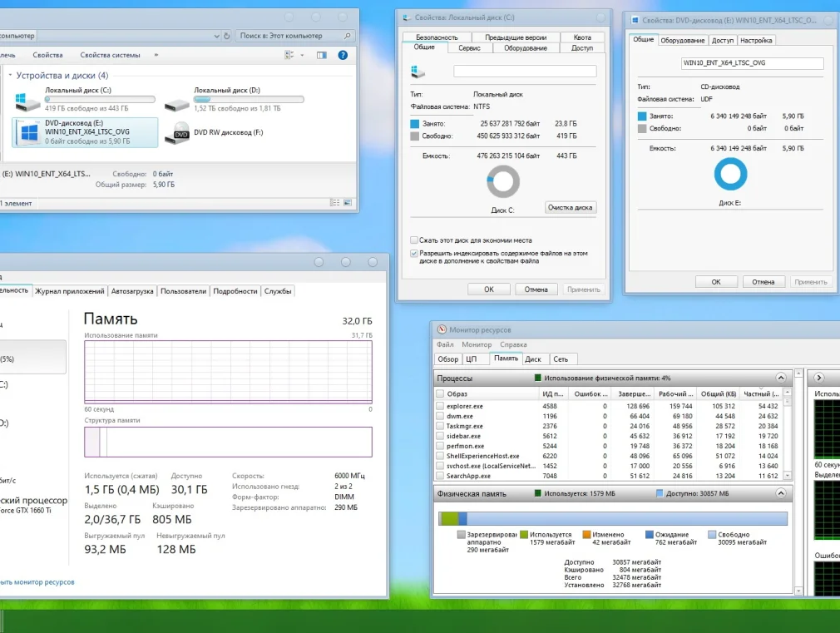Uncheck the 'Разрешить индексировать' checkbox
840x633 pixels.
414,253
